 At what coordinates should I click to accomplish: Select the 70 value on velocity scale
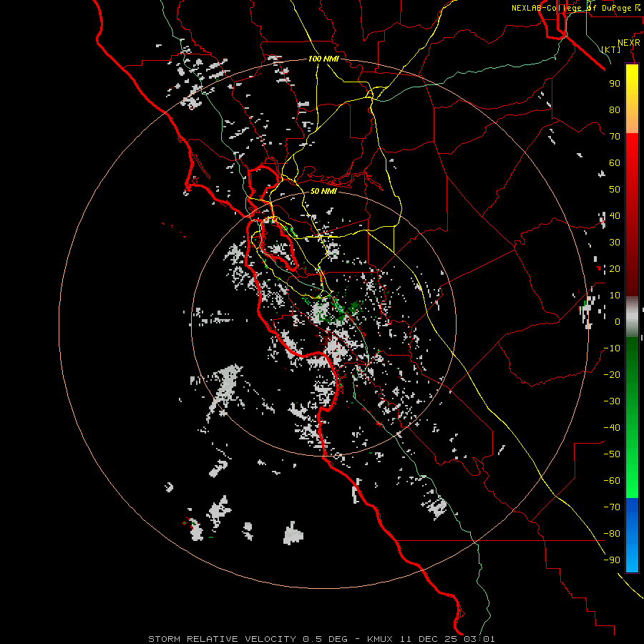615,137
